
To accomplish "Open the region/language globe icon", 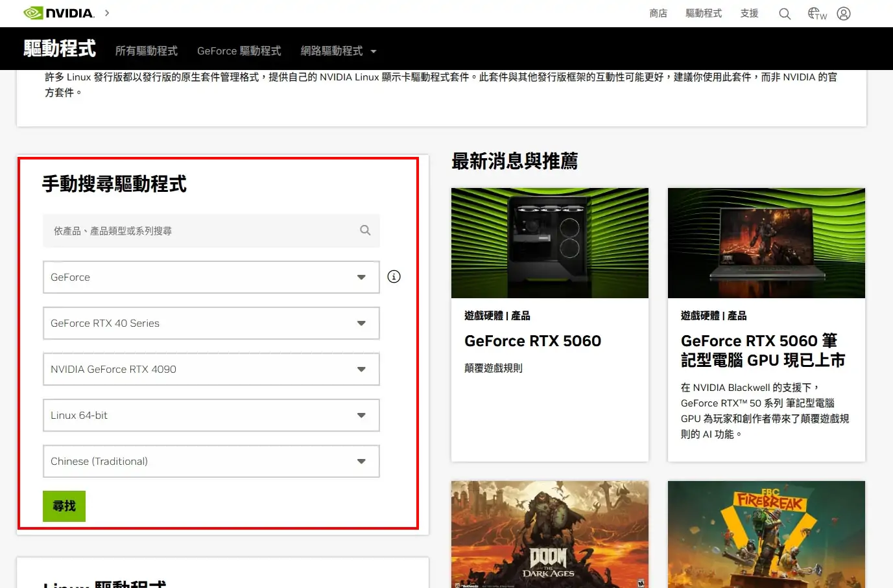I will pos(816,14).
